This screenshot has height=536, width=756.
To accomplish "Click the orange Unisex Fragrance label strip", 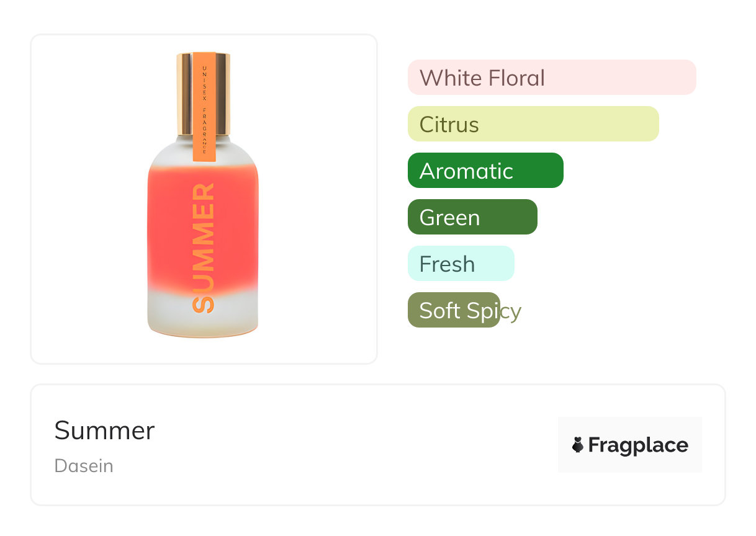I will point(204,107).
